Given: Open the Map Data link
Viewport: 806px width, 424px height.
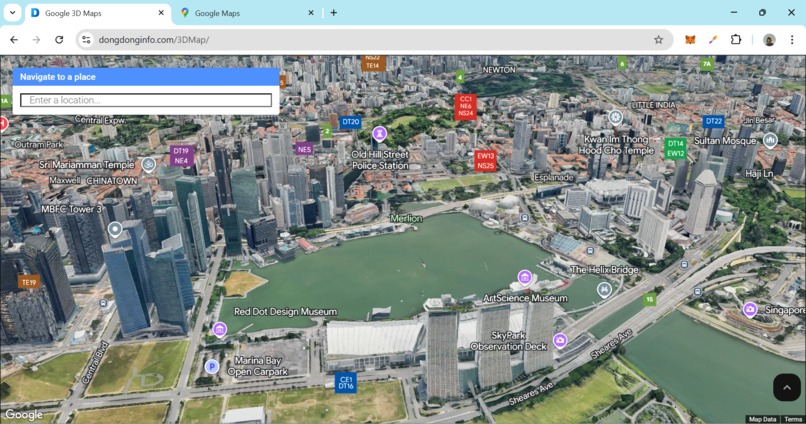Looking at the screenshot, I should click(x=762, y=419).
